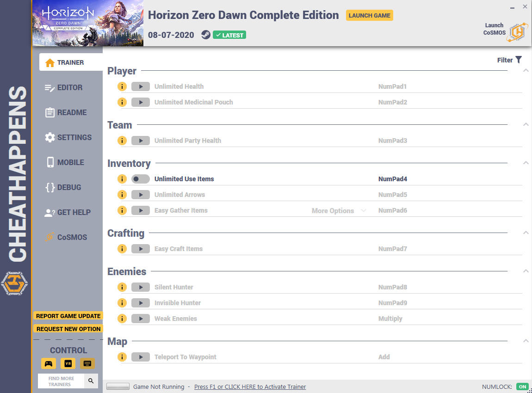Select gamepad control mode icon

[x=49, y=363]
